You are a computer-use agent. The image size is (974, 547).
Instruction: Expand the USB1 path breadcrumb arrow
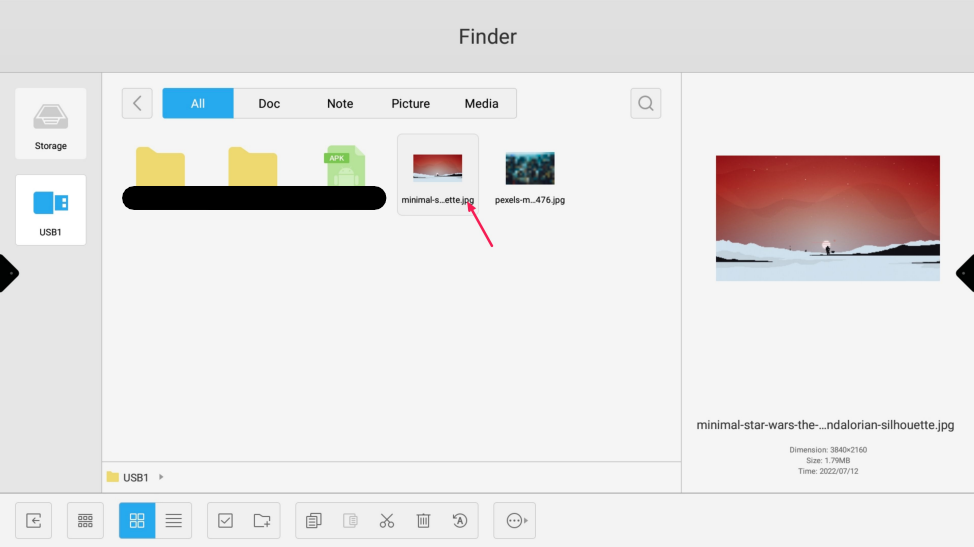coord(161,477)
